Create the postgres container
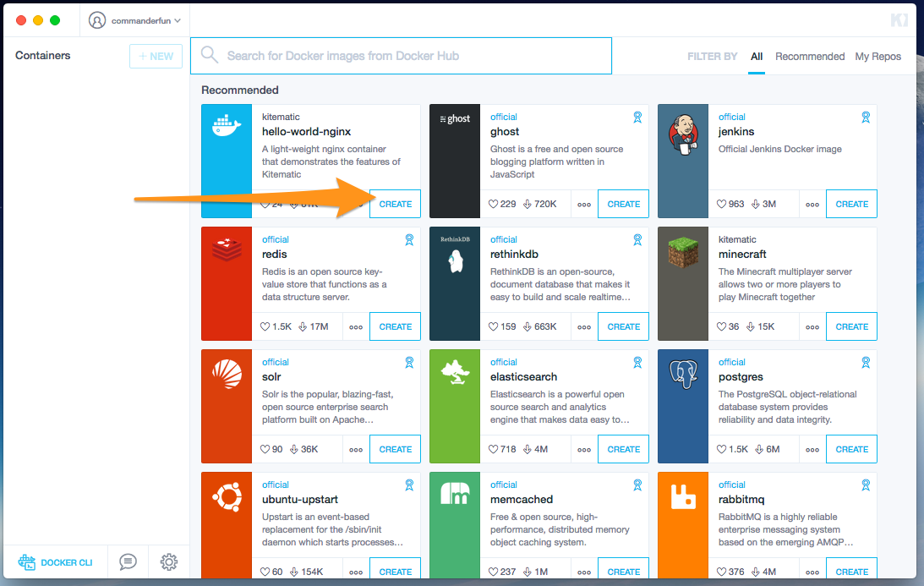This screenshot has width=924, height=586. tap(851, 449)
